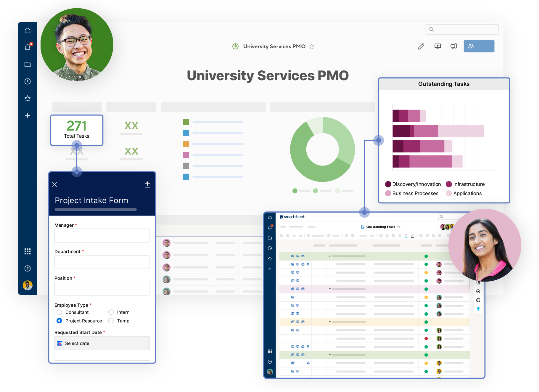Select the Consultant employee type
Viewport: 539px width, 392px height.
click(59, 312)
